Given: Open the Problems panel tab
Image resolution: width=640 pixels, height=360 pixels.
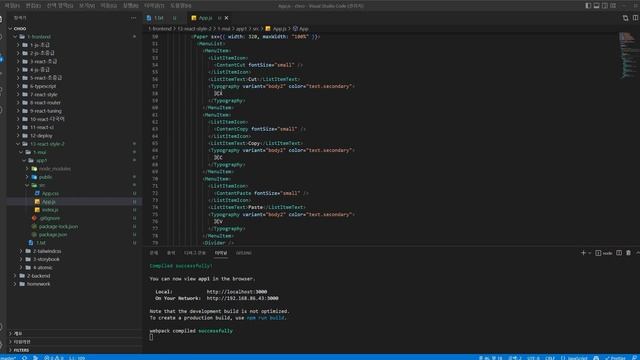Looking at the screenshot, I should pyautogui.click(x=153, y=253).
